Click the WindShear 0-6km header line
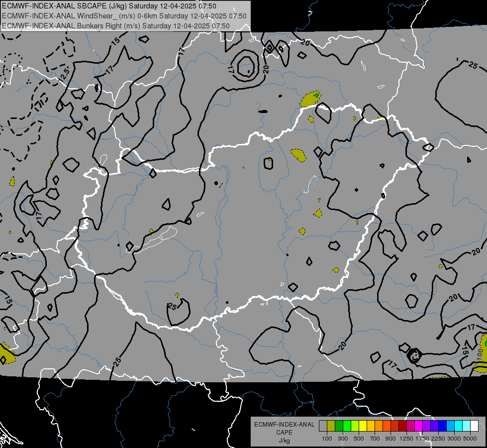Screen dimensions: 487x448 [124, 16]
